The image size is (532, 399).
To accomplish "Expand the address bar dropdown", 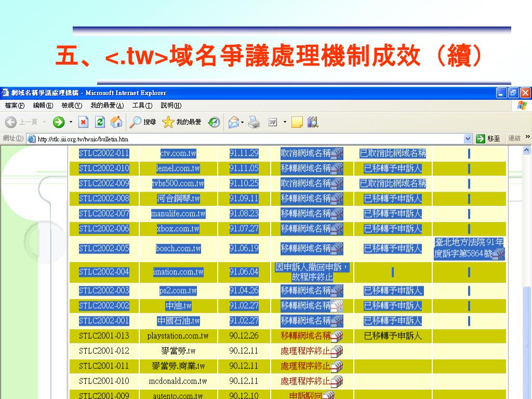I will click(468, 139).
